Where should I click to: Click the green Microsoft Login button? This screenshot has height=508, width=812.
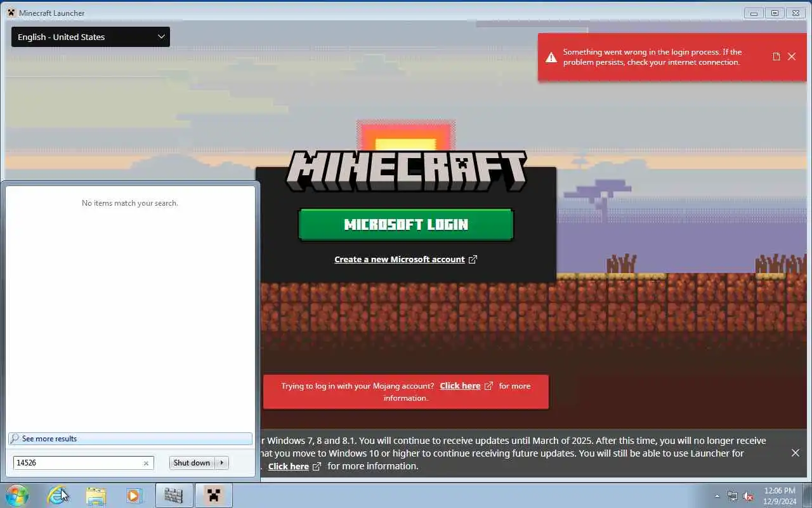click(x=406, y=224)
